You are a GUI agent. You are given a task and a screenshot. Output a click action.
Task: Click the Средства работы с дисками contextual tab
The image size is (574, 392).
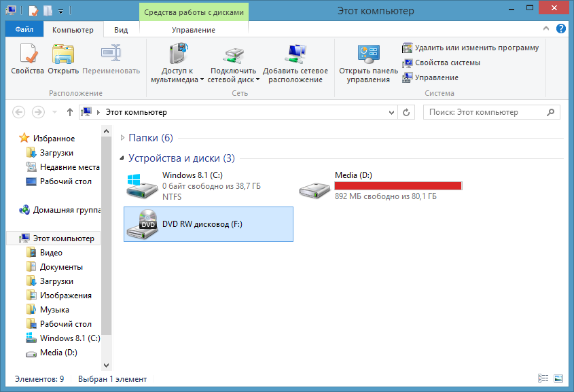click(x=194, y=12)
